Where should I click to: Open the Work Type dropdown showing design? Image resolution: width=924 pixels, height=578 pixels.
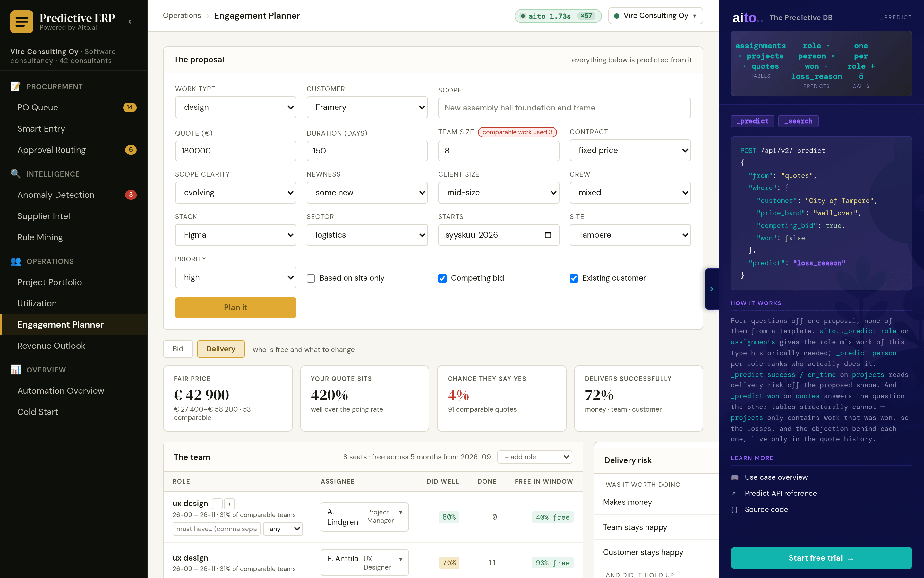click(235, 107)
